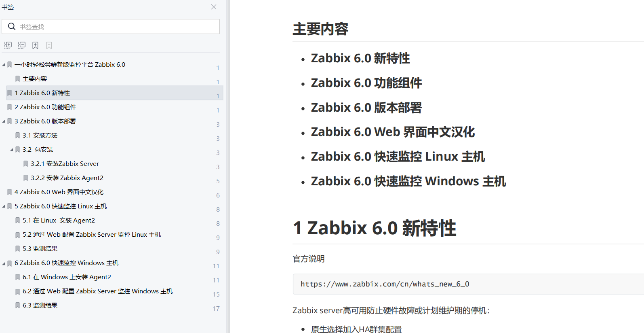Jump to 3.2.1 安装Zabbix Server

tap(65, 163)
